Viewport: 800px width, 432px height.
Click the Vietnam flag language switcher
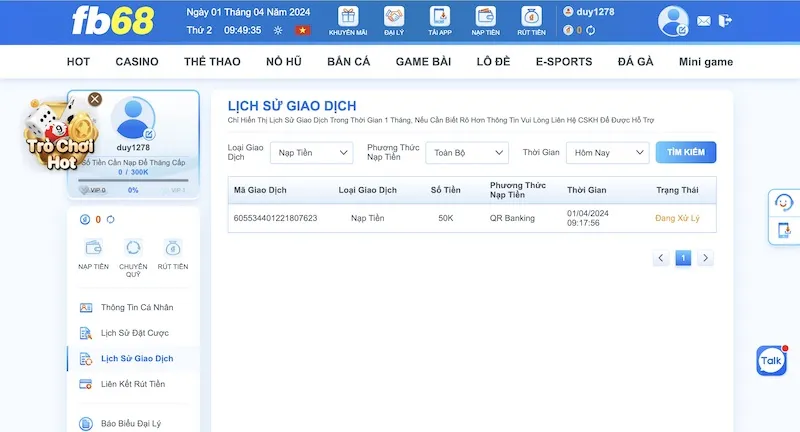pos(301,30)
